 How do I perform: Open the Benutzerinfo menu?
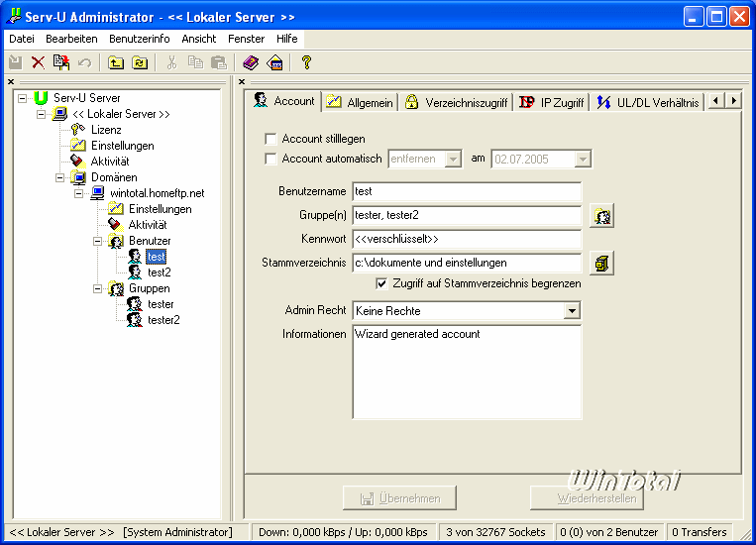point(140,39)
